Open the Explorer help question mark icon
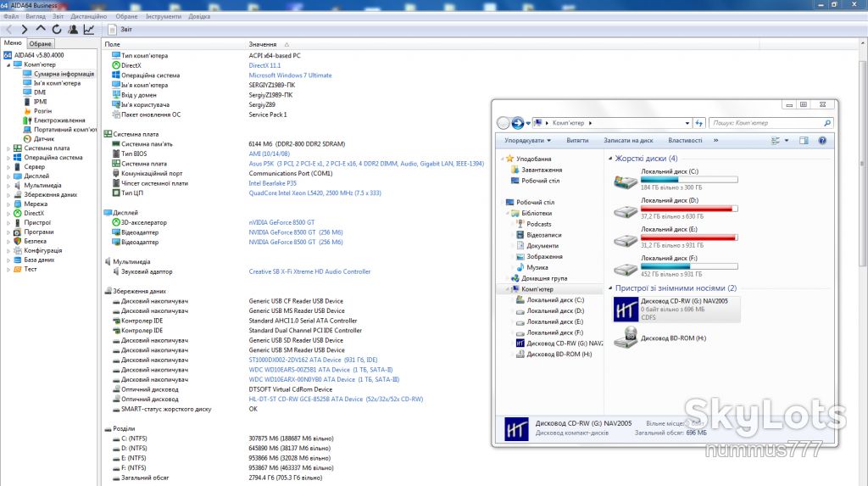The width and height of the screenshot is (868, 486). (822, 141)
